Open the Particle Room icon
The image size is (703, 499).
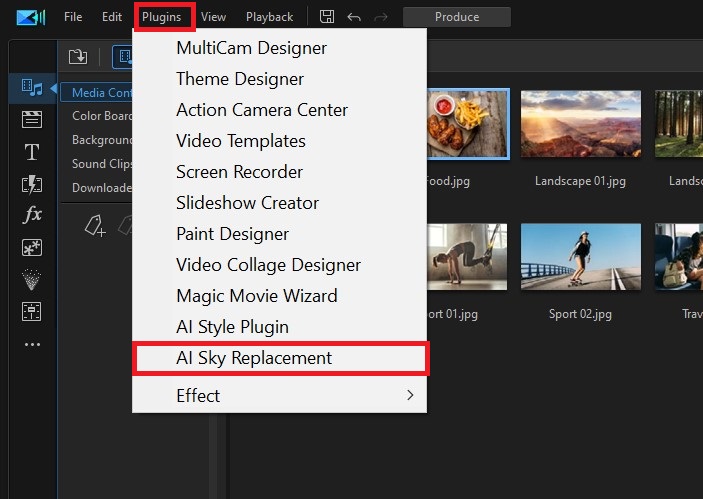(32, 279)
